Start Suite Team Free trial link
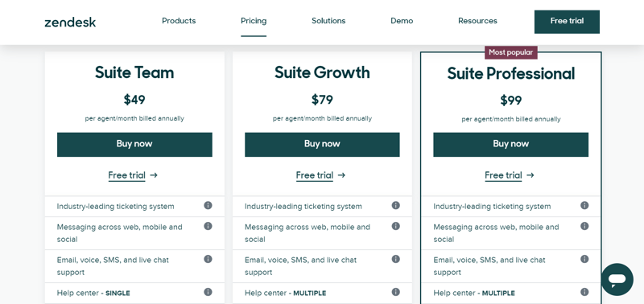 point(133,175)
